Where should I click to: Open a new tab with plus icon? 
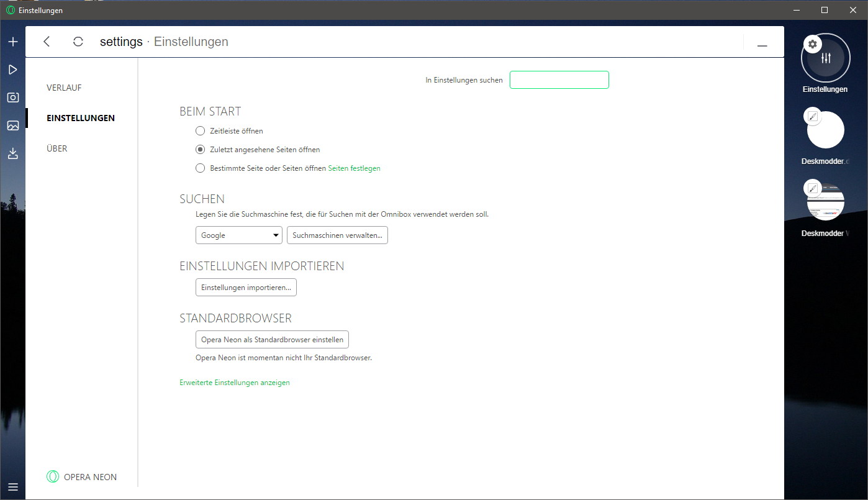[13, 42]
